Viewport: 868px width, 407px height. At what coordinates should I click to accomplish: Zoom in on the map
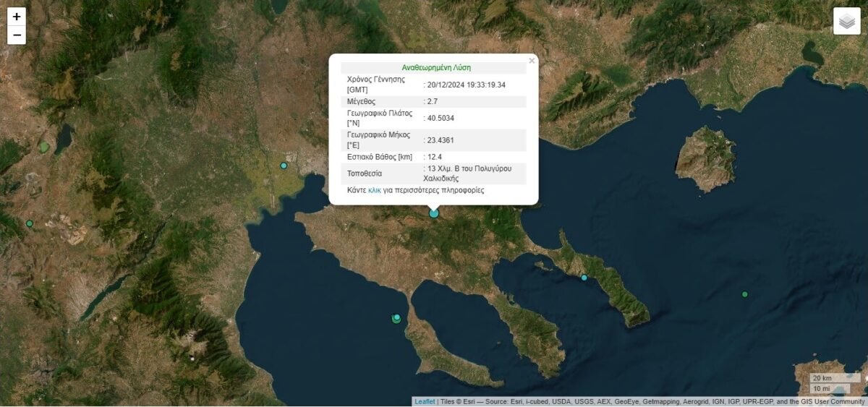(17, 17)
